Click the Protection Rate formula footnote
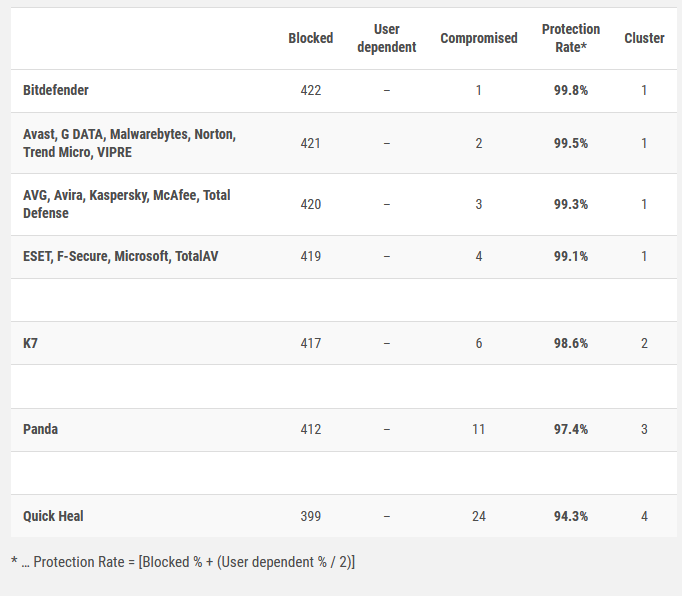Image resolution: width=682 pixels, height=596 pixels. click(x=183, y=562)
